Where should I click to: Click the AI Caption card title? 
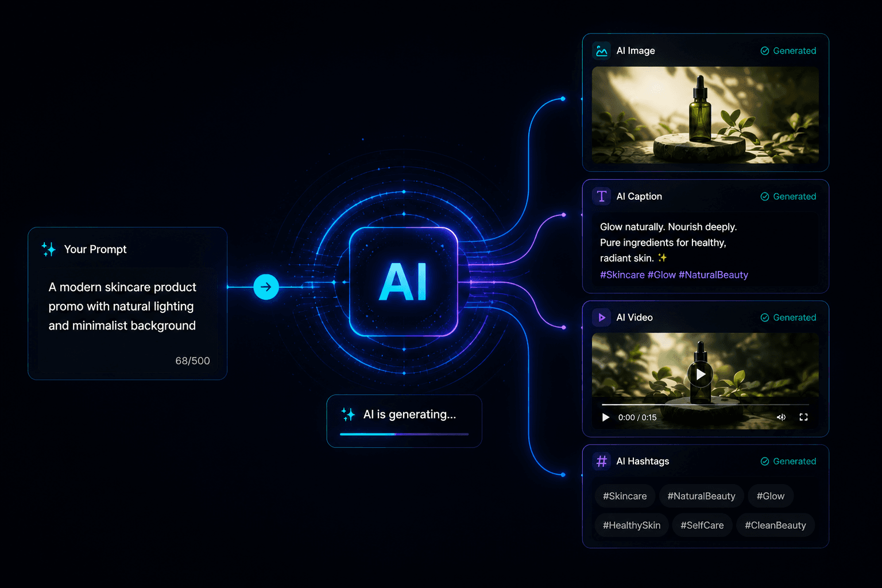point(639,196)
